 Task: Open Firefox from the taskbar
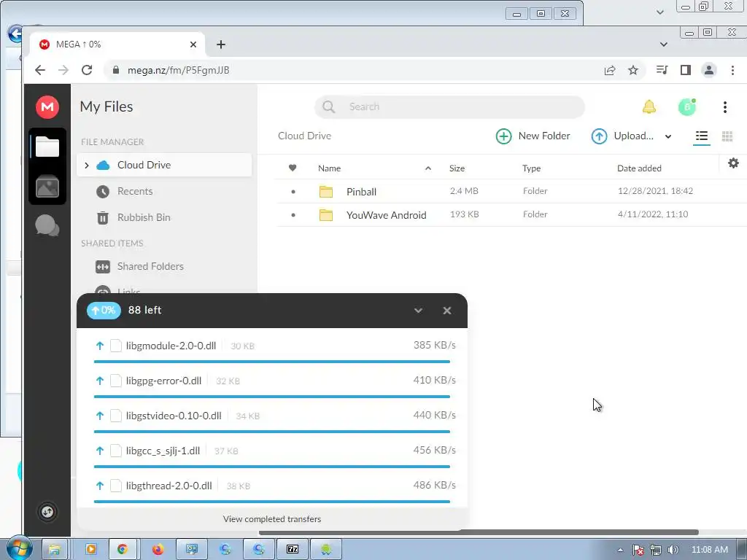point(158,549)
